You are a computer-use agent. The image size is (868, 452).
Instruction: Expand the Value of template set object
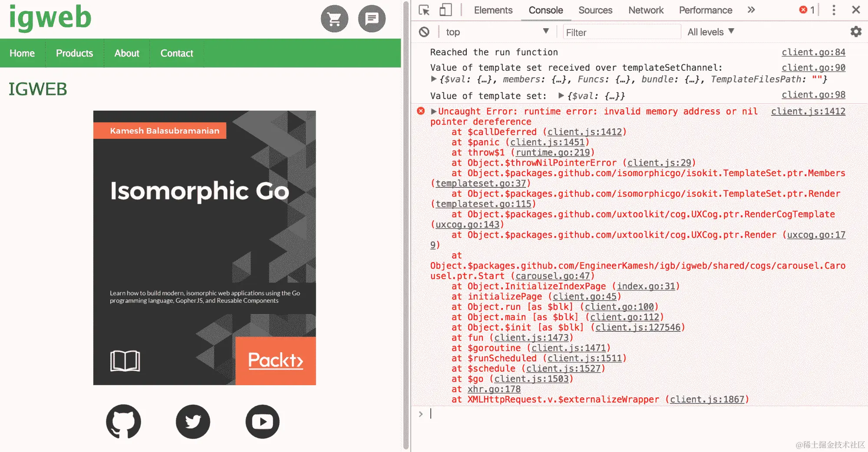click(561, 95)
